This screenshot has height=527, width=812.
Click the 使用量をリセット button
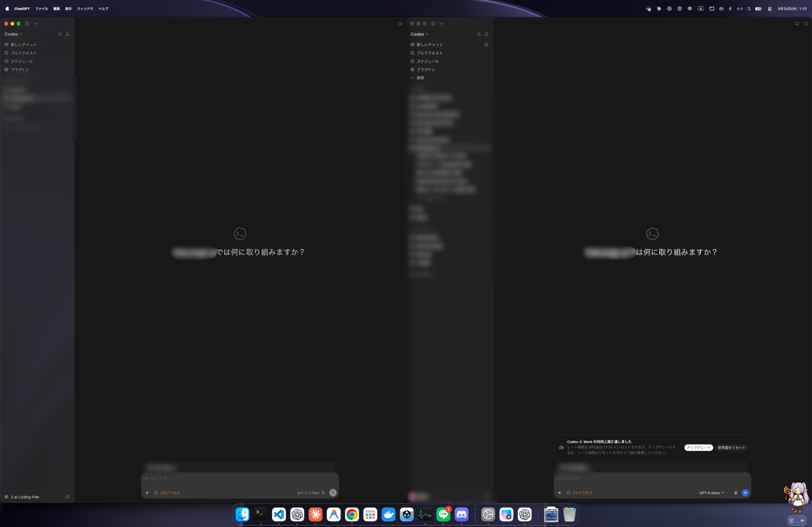(x=731, y=447)
